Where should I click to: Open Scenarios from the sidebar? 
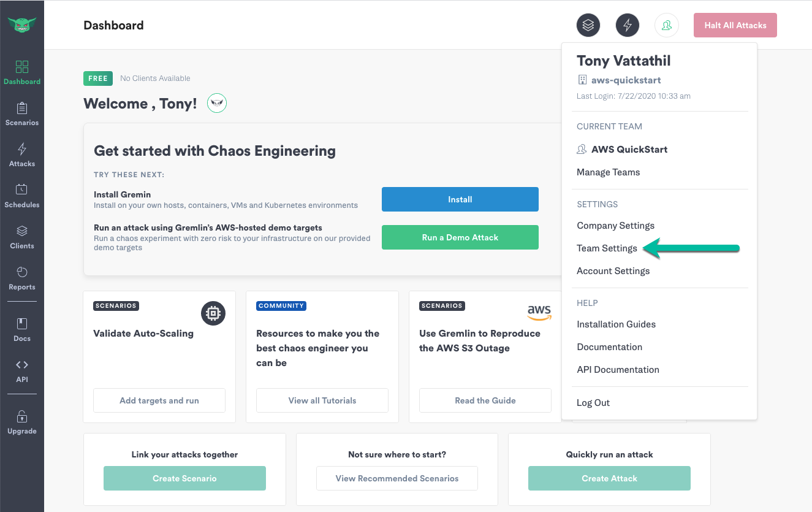(22, 114)
